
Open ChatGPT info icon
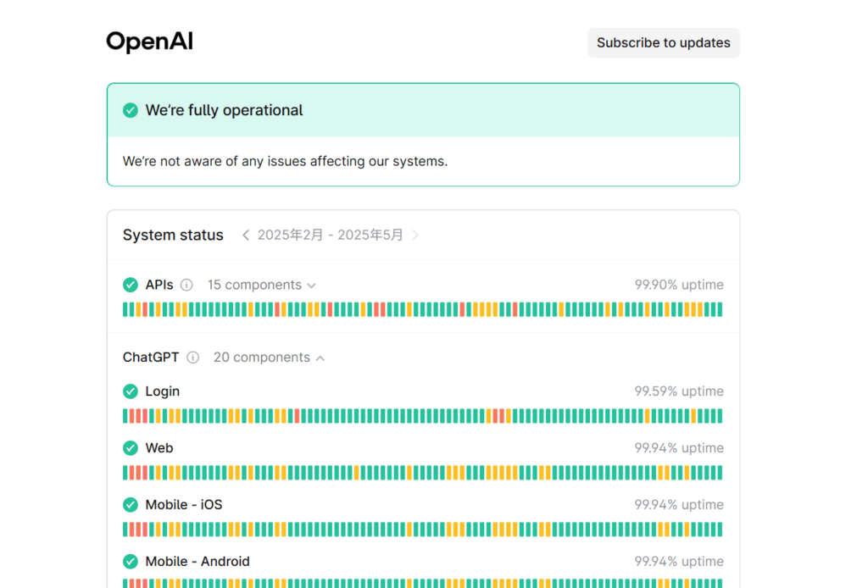tap(192, 358)
